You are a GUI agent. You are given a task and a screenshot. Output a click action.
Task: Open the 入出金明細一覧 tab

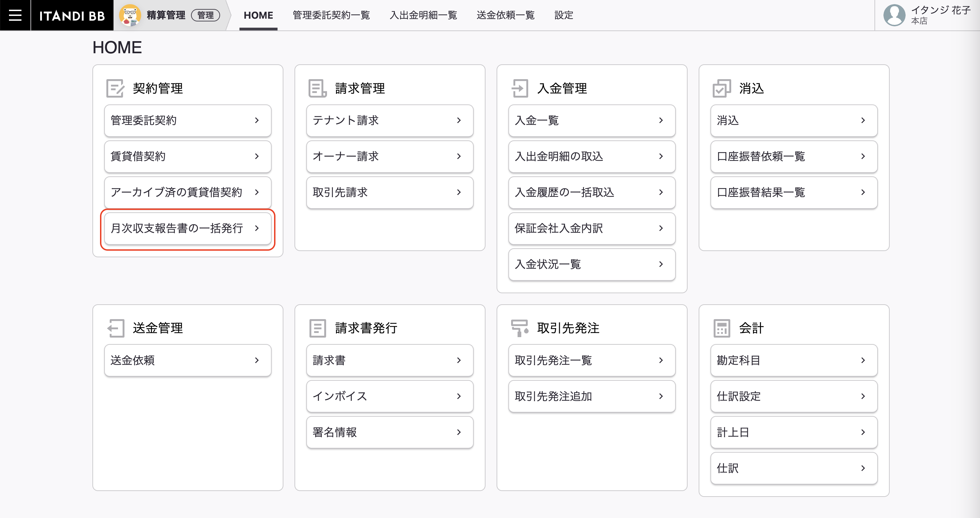[423, 15]
